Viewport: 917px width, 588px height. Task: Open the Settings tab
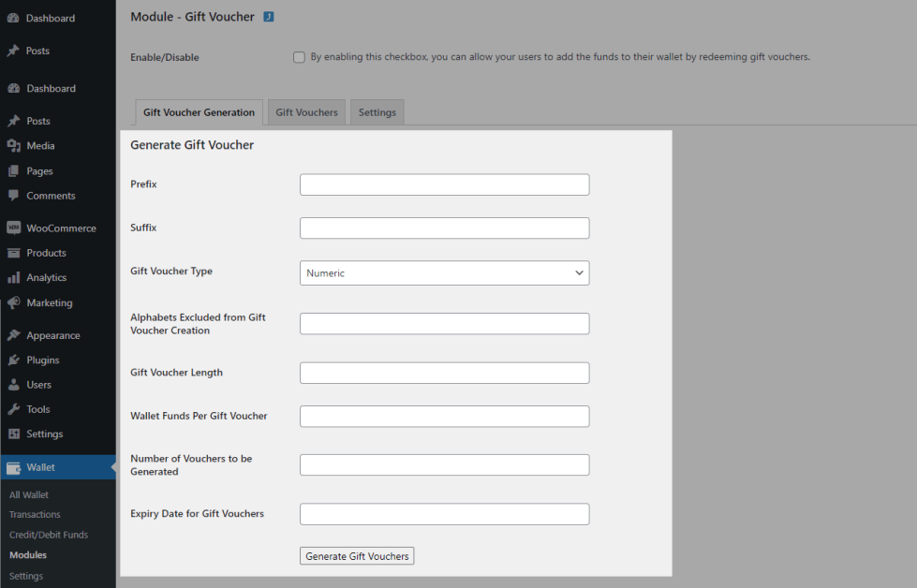point(377,112)
